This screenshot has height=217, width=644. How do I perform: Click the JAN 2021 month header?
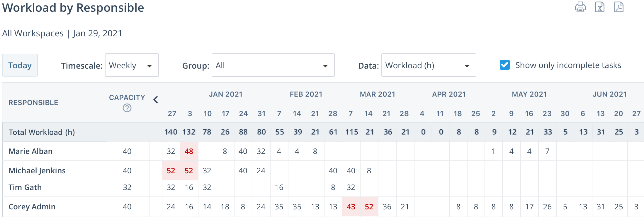pos(225,94)
